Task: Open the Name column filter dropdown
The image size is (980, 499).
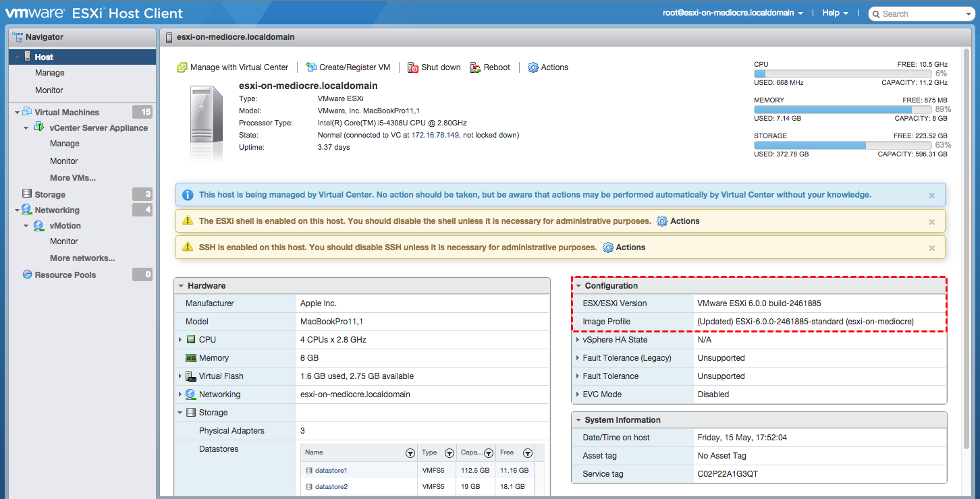Action: click(x=410, y=452)
